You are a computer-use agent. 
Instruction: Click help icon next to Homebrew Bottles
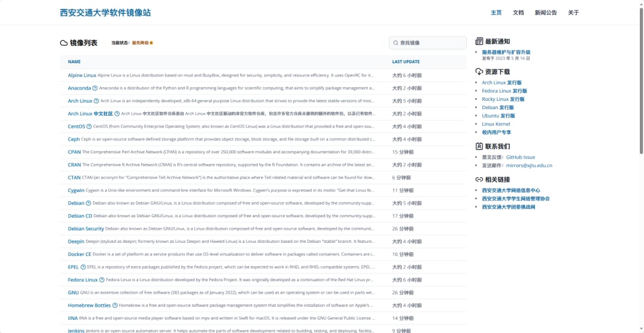pyautogui.click(x=115, y=305)
